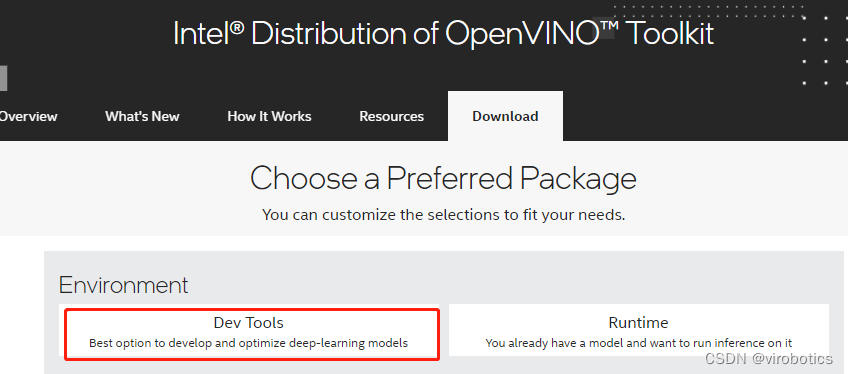Screen dimensions: 848x374
Task: Select the Download tab
Action: coord(505,116)
